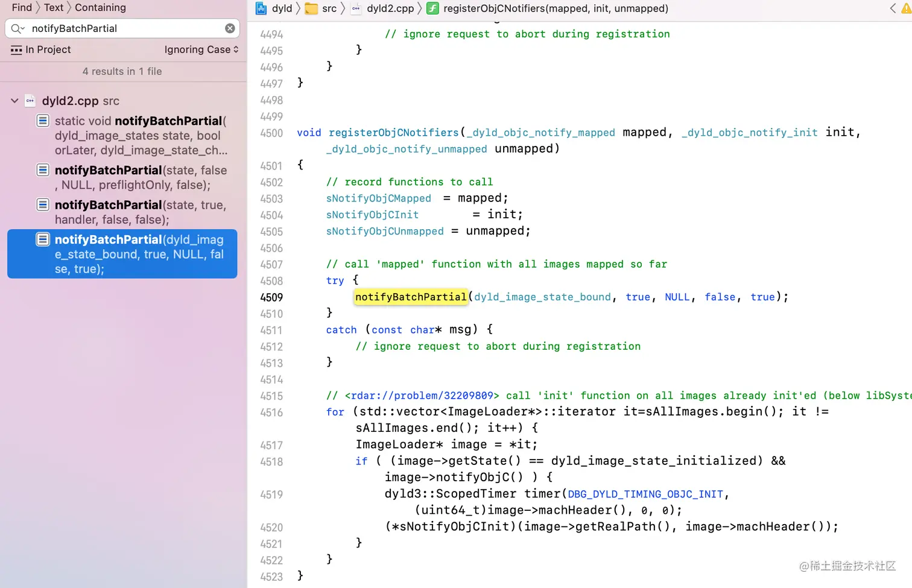This screenshot has width=912, height=588.
Task: Click result icon for handler match
Action: (43, 204)
